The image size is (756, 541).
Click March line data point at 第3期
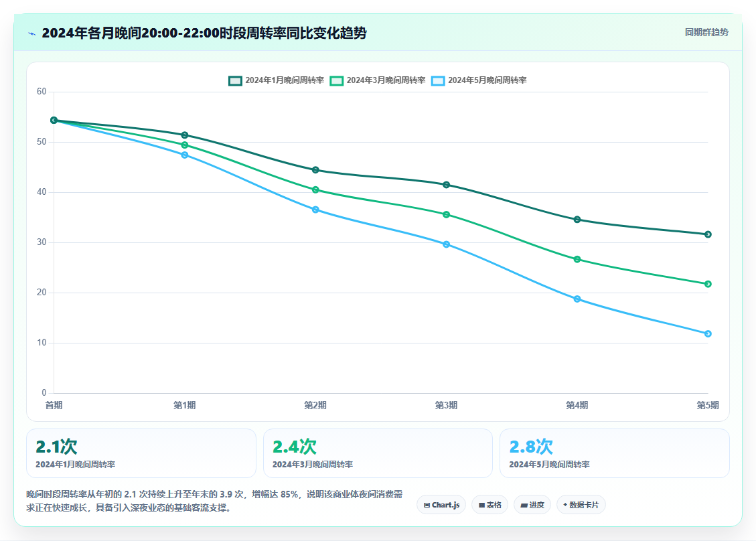(447, 214)
